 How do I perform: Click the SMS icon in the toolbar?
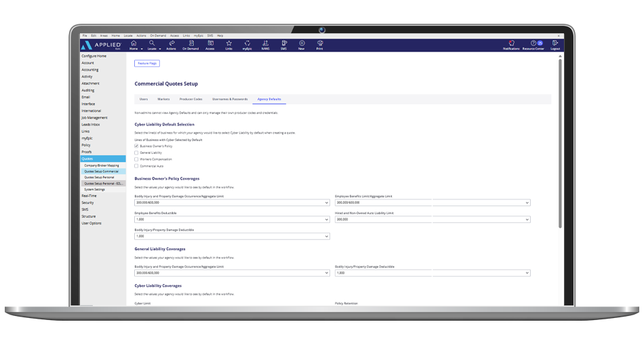(x=283, y=44)
